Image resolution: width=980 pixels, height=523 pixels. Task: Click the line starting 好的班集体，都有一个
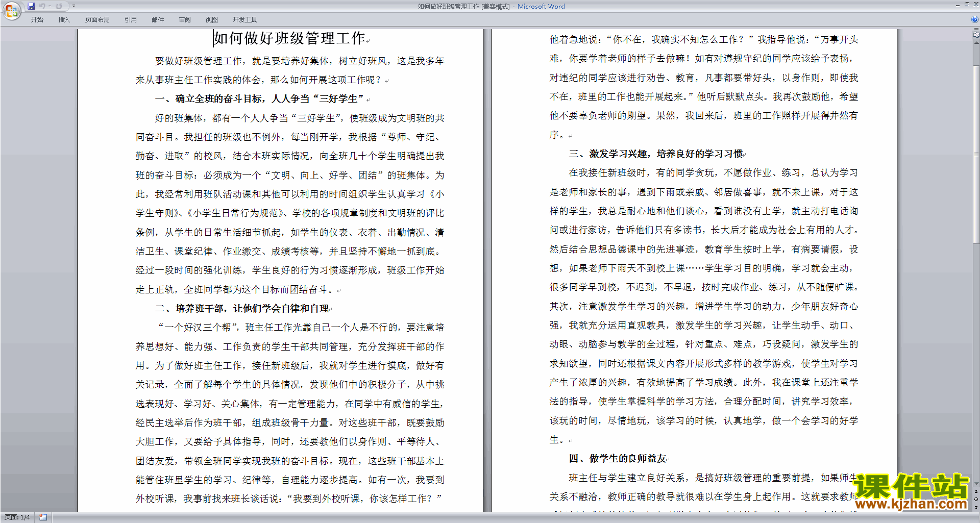[300, 118]
